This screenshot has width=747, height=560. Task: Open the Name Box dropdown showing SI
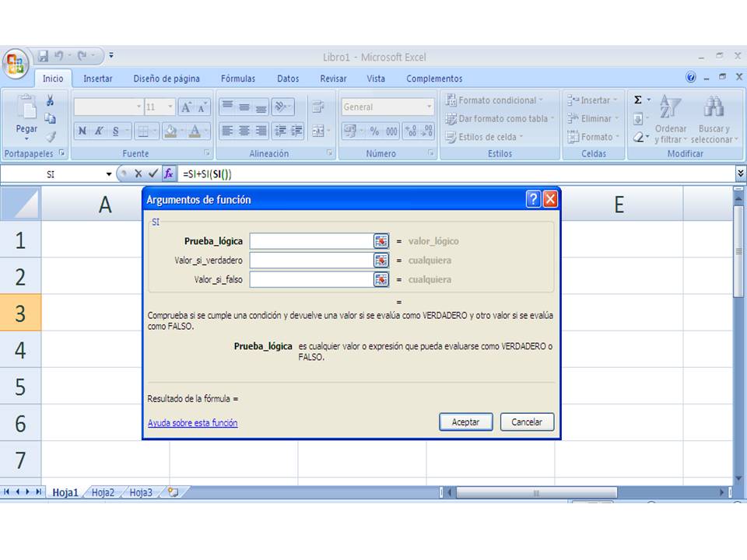point(107,174)
